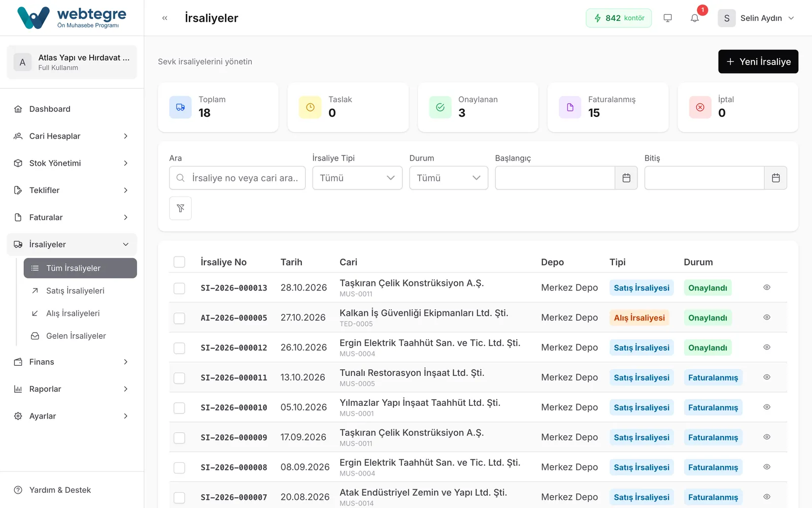Check the box for SI-2026-000012 row
The height and width of the screenshot is (508, 812).
coord(179,348)
